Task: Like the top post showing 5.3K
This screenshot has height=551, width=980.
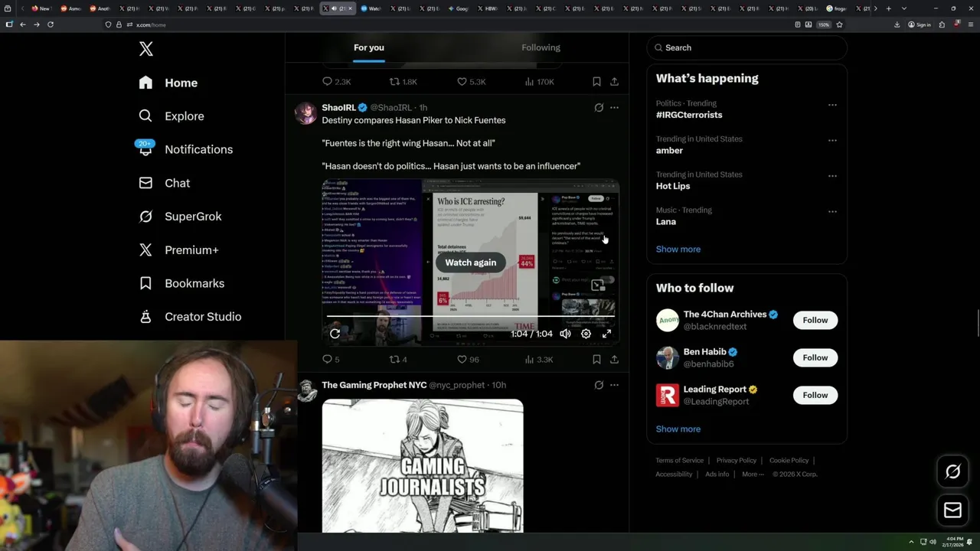Action: 471,81
